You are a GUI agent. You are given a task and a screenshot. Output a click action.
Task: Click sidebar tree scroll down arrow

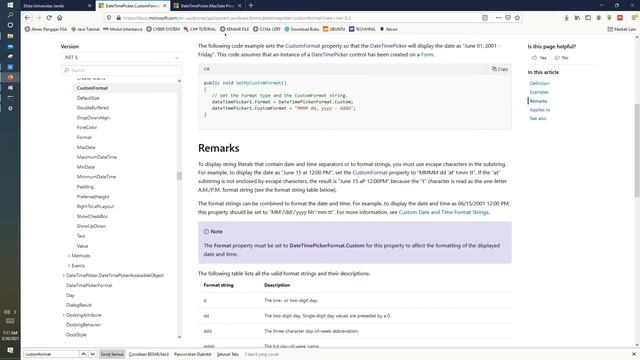[179, 337]
